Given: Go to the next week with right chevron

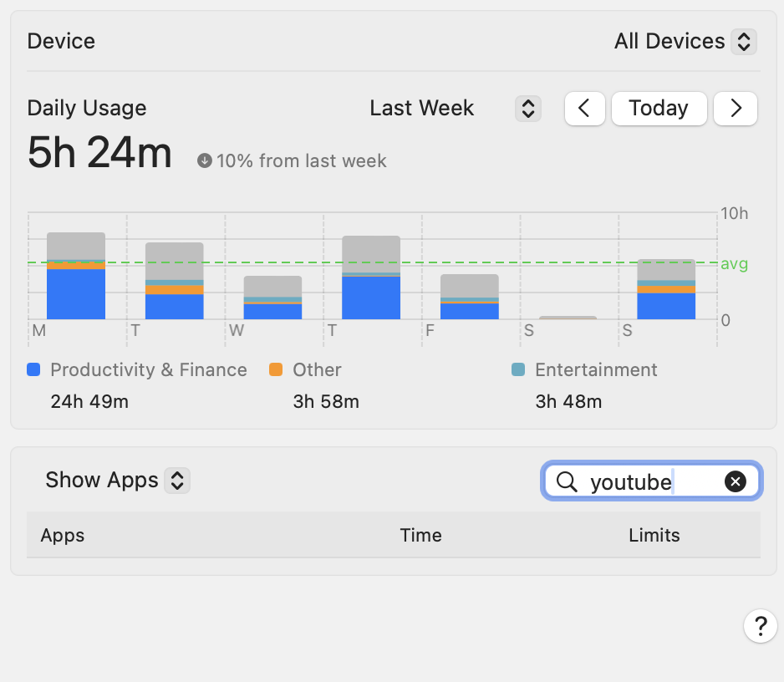Looking at the screenshot, I should point(736,109).
